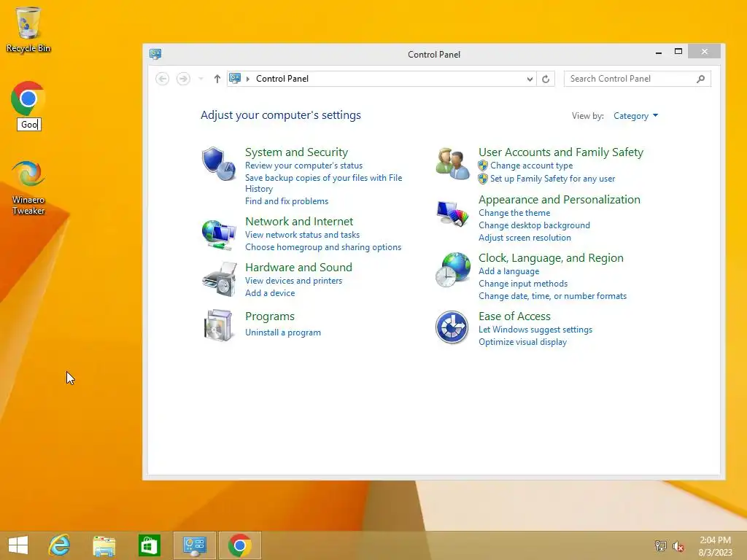Image resolution: width=747 pixels, height=560 pixels.
Task: Click Add a language
Action: [x=508, y=271]
